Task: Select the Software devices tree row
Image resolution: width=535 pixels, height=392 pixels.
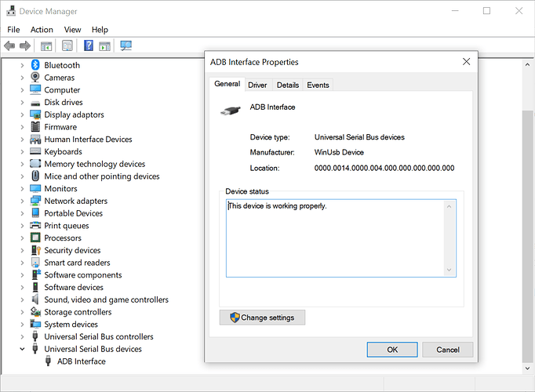Action: coord(74,287)
